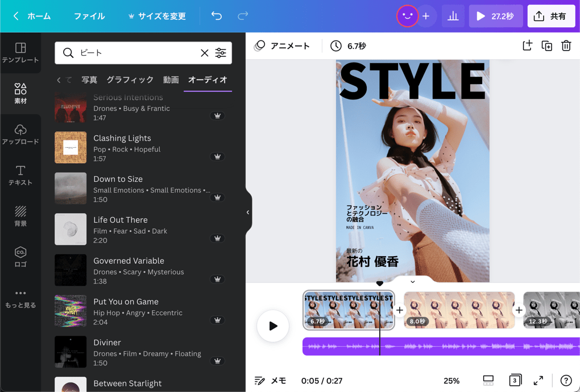The width and height of the screenshot is (580, 392).
Task: Toggle the grid view of pages
Action: (488, 381)
